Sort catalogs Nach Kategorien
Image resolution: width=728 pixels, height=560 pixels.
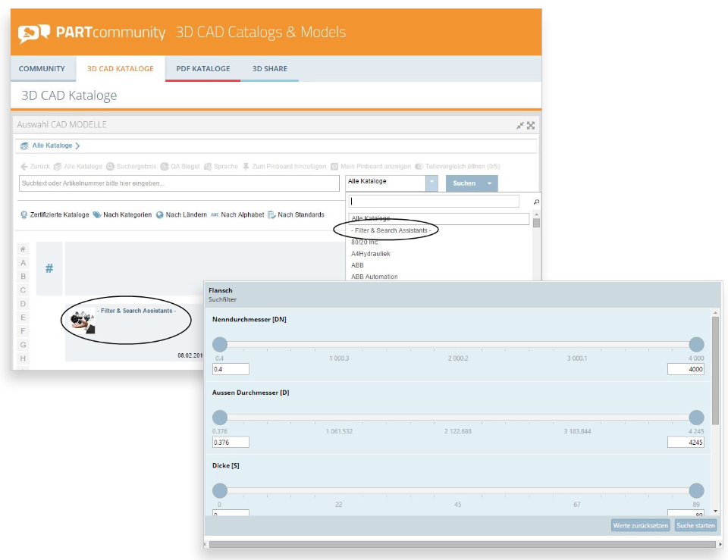tap(122, 214)
